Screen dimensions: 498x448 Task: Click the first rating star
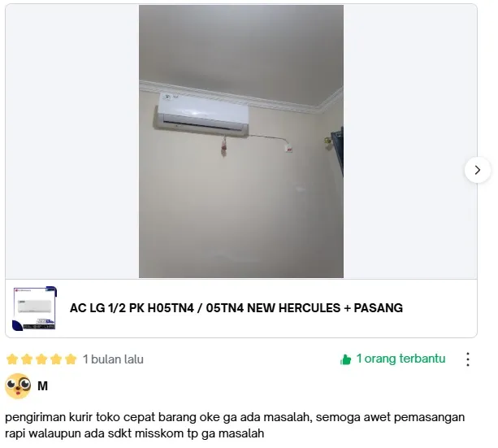(12, 359)
